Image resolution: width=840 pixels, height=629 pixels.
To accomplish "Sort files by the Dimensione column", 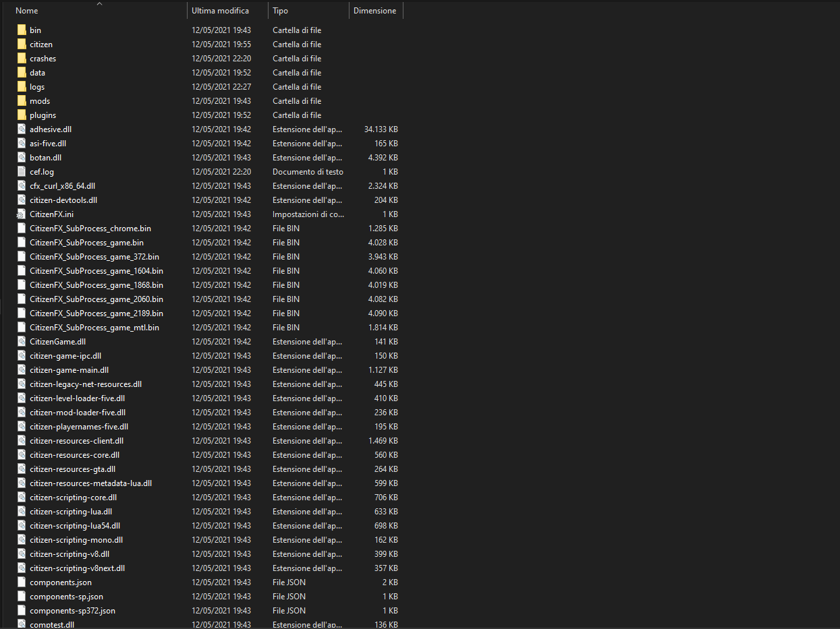I will (374, 10).
